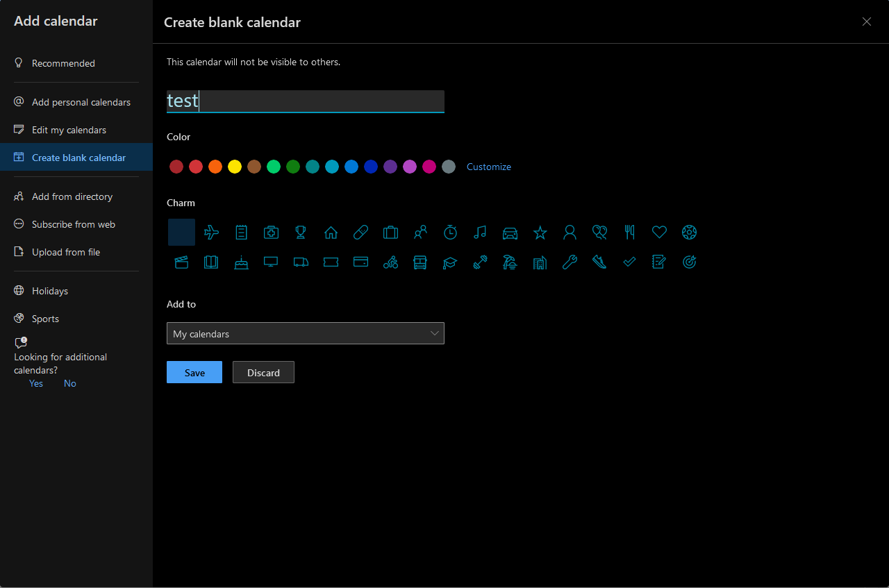889x588 pixels.
Task: Pick the orange color swatch
Action: (x=215, y=167)
